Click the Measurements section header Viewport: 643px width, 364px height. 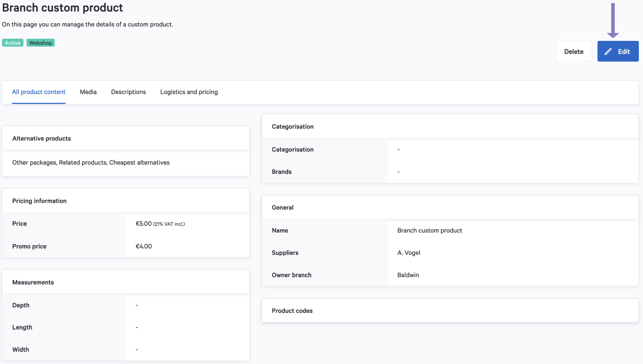126,282
